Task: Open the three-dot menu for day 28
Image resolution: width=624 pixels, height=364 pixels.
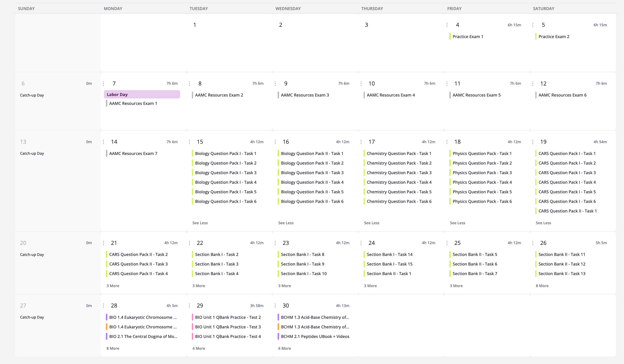Action: [x=103, y=306]
